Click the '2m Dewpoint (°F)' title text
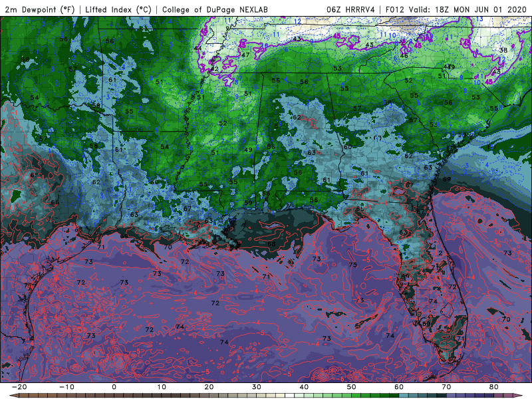 click(40, 9)
